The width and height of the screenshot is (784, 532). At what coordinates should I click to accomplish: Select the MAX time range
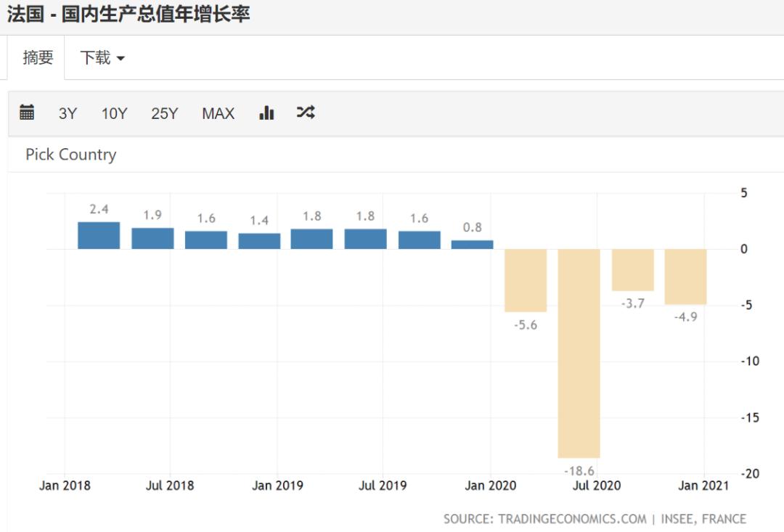[218, 112]
